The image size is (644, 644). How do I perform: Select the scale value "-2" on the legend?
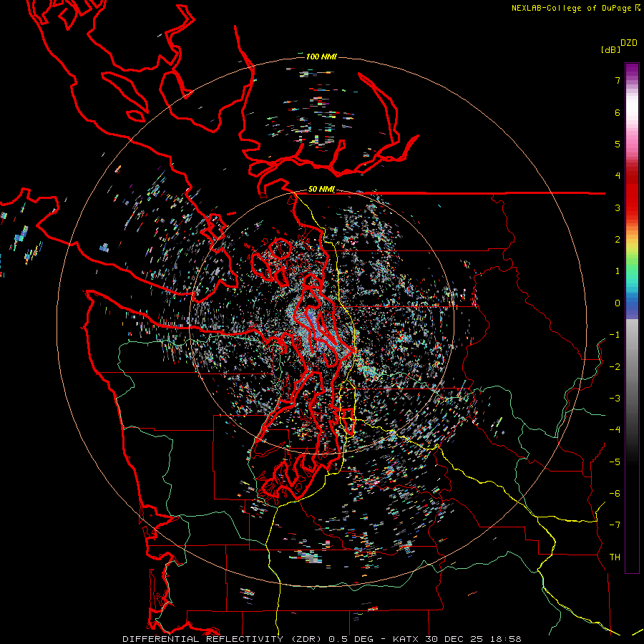(x=615, y=367)
